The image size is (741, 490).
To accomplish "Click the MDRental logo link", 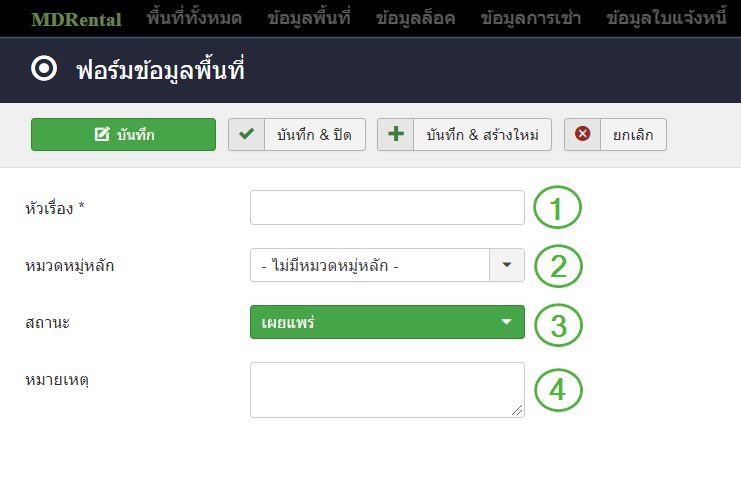I will pos(76,19).
